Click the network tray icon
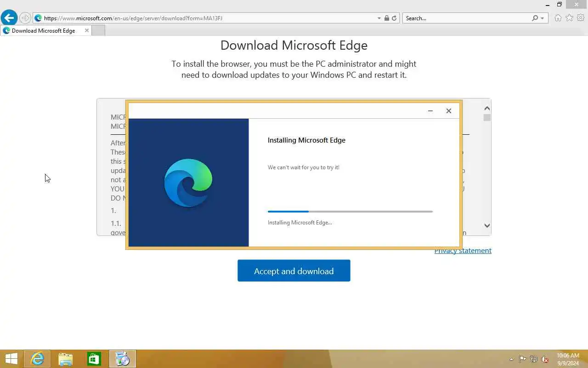The height and width of the screenshot is (368, 588). pos(534,359)
